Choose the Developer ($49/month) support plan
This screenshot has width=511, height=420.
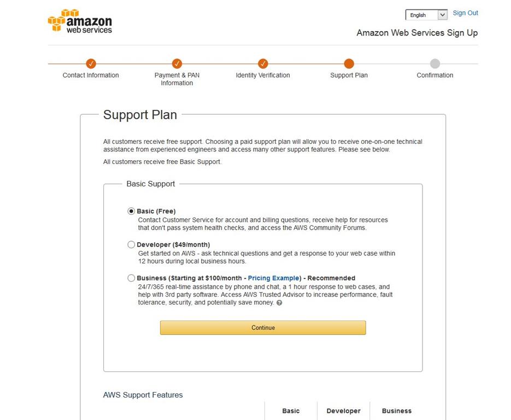click(131, 244)
